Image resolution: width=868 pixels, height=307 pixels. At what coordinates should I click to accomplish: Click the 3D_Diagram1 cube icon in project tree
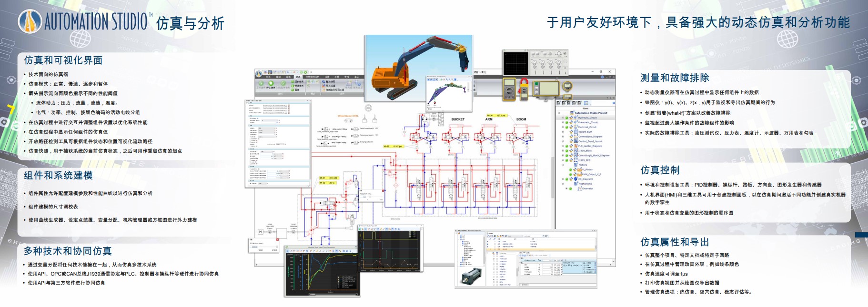pos(575,179)
